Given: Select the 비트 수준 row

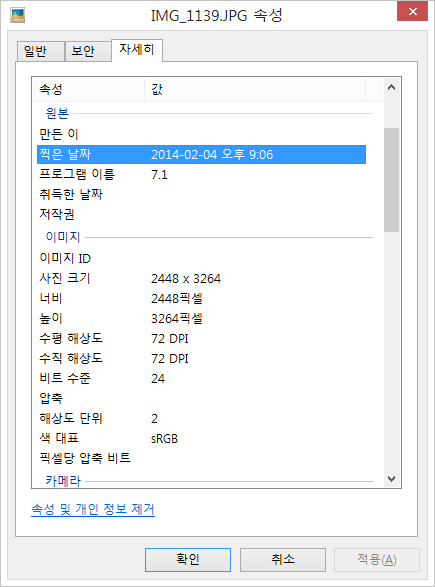Looking at the screenshot, I should [201, 378].
